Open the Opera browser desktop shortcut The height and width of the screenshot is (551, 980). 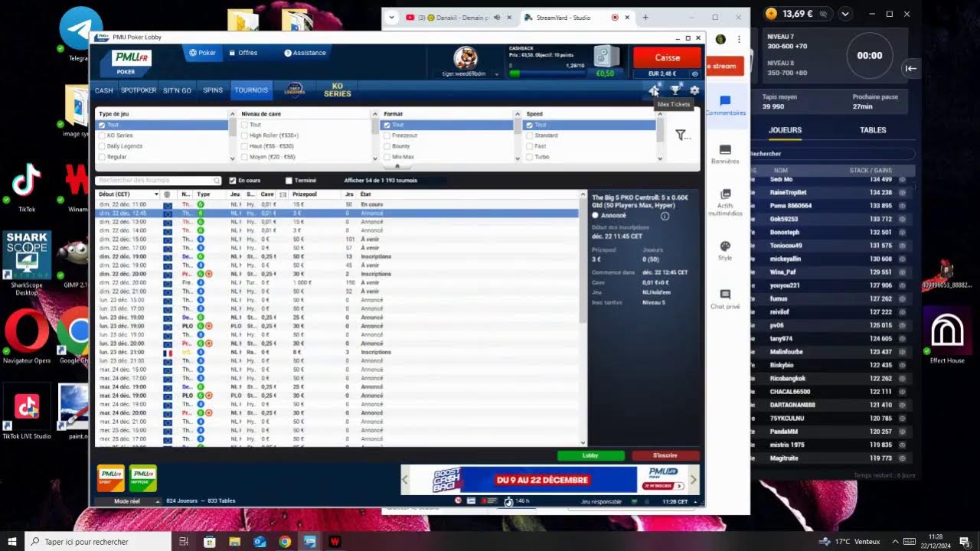(x=27, y=337)
